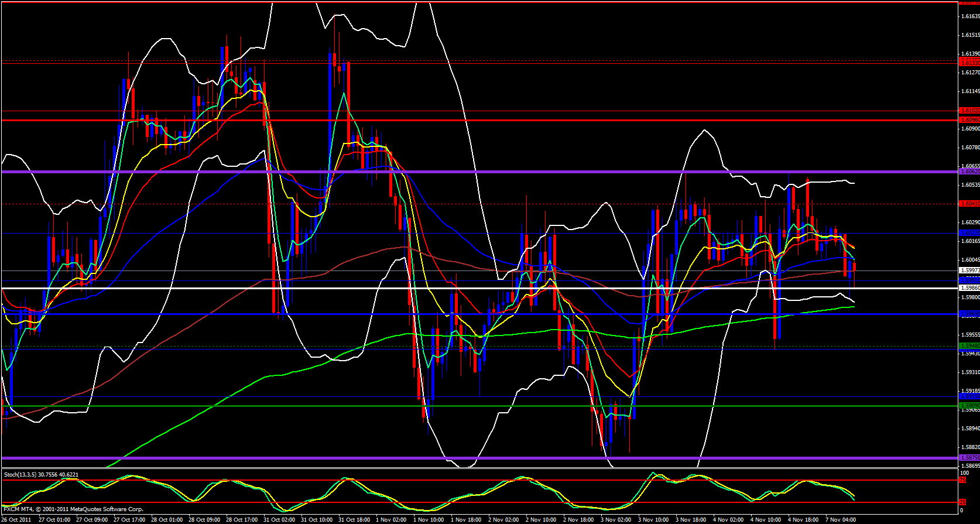Select the purple 1.60620 price level tag

[x=969, y=172]
